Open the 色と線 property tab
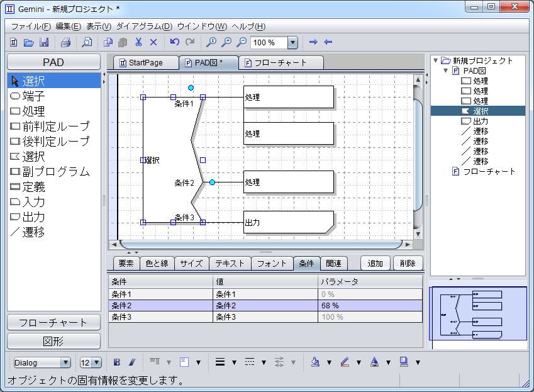Image resolution: width=534 pixels, height=392 pixels. pos(157,263)
